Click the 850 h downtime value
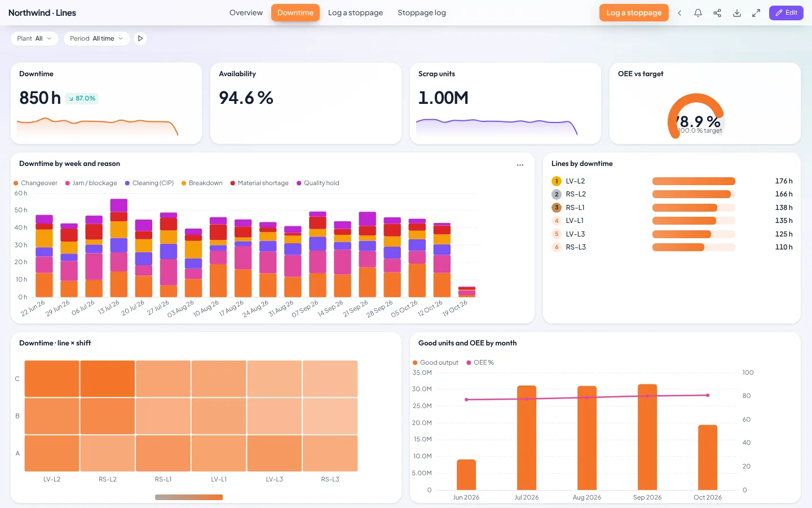812x508 pixels. 40,98
